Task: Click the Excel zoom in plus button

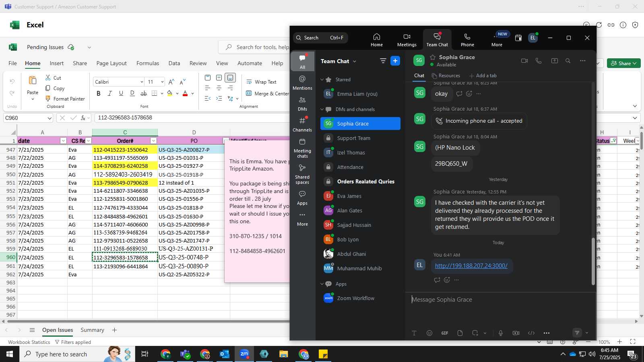Action: pos(619,342)
